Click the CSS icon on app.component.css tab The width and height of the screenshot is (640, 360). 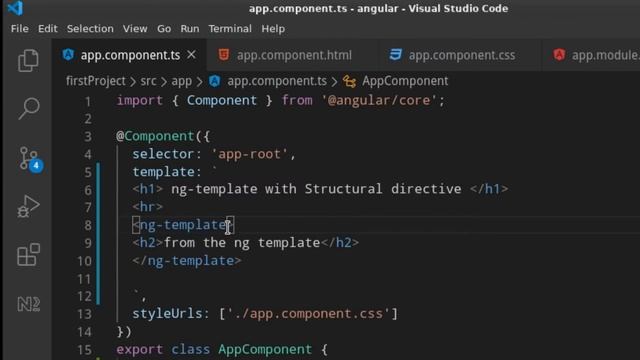coord(396,54)
